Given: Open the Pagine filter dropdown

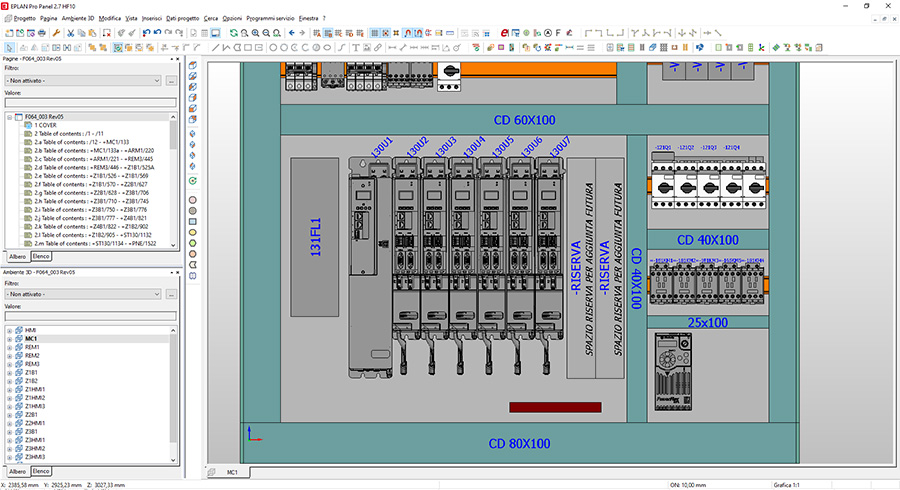Looking at the screenshot, I should 157,80.
